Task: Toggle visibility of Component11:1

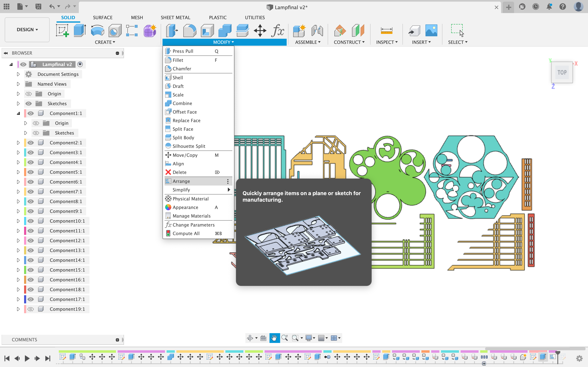Action: [31, 230]
